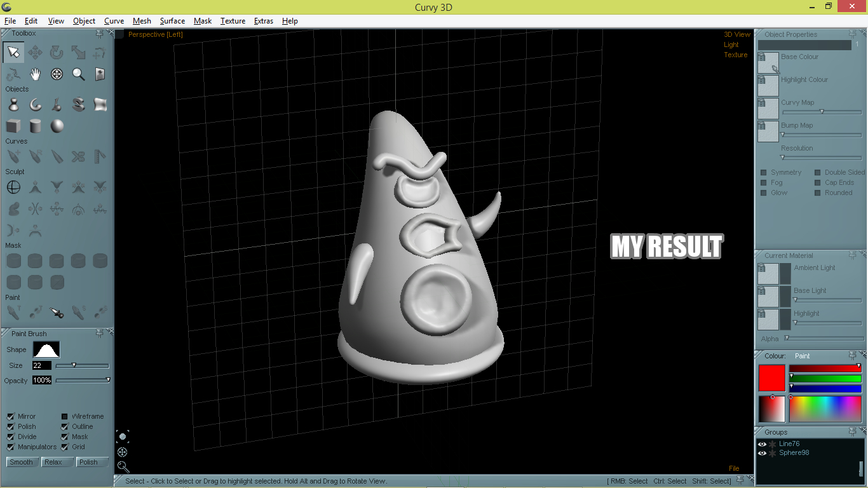
Task: Click the frame-object icon in viewport corner
Action: pyautogui.click(x=123, y=437)
